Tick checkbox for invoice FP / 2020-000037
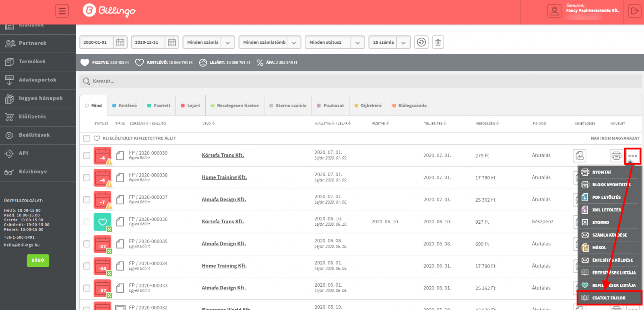This screenshot has height=310, width=644. tap(87, 200)
